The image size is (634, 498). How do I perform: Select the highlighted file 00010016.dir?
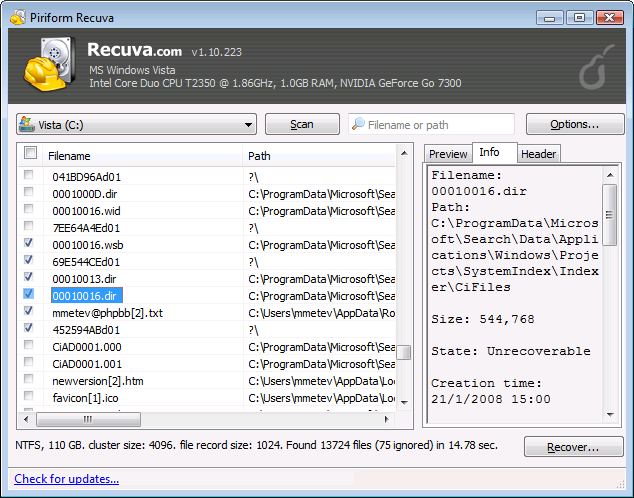(87, 296)
